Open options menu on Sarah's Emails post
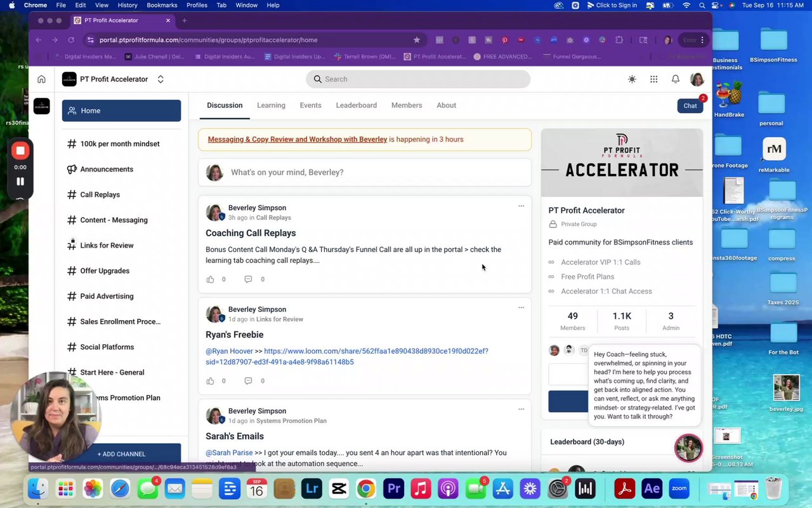812x508 pixels. click(x=521, y=409)
